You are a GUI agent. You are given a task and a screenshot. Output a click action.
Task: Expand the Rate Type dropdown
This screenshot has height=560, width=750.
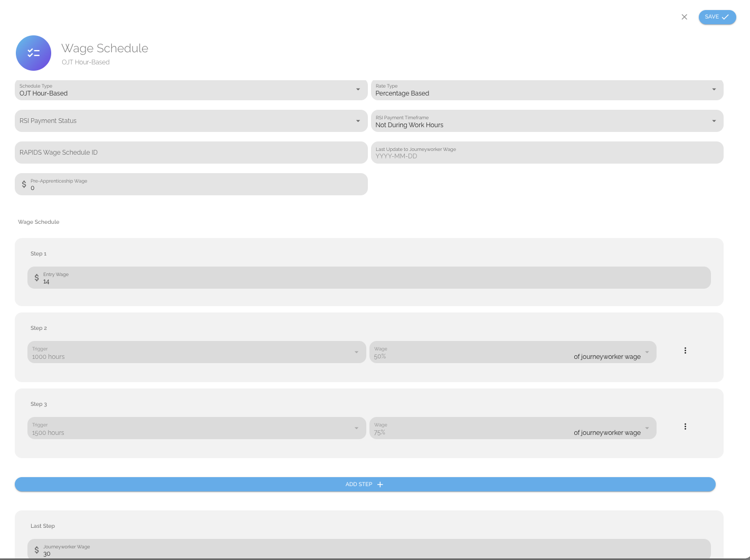(714, 89)
